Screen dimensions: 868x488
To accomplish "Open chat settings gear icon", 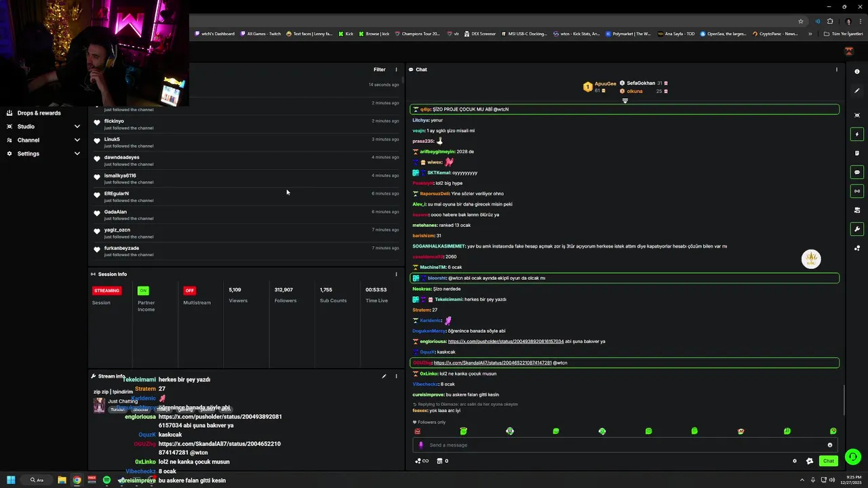I will [x=795, y=461].
